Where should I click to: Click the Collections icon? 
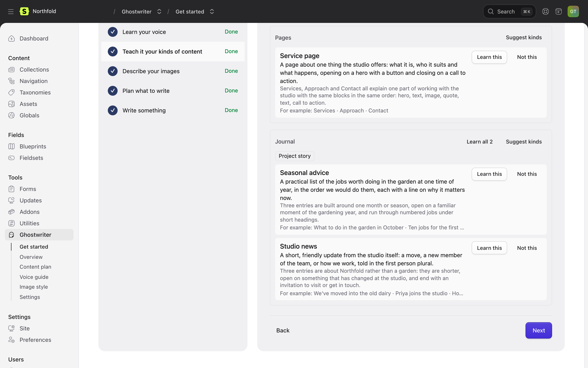click(11, 70)
